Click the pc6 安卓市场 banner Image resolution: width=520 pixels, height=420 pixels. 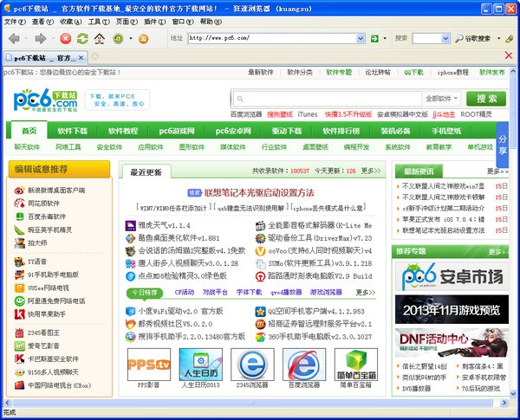point(452,276)
